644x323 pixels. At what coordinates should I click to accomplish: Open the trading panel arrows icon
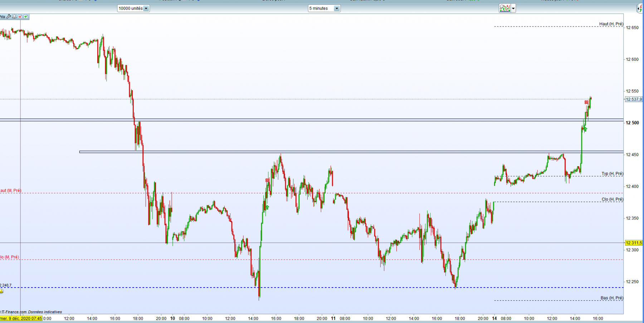click(x=640, y=8)
